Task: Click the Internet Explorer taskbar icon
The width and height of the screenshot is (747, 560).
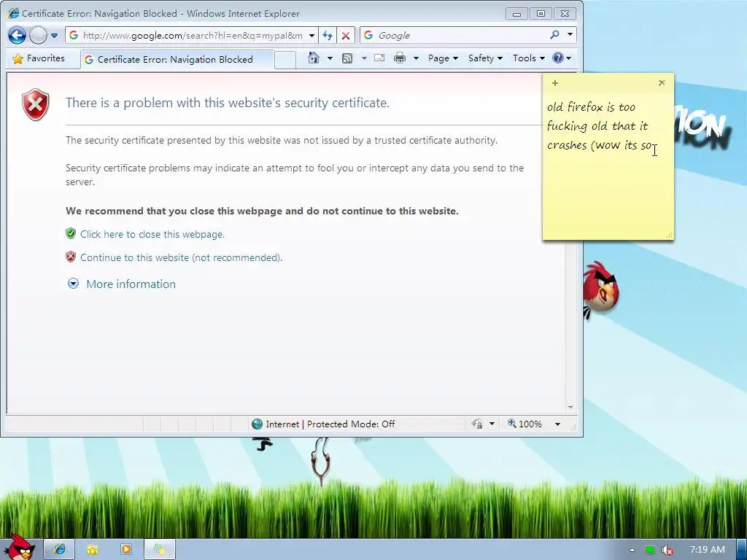Action: (x=60, y=550)
